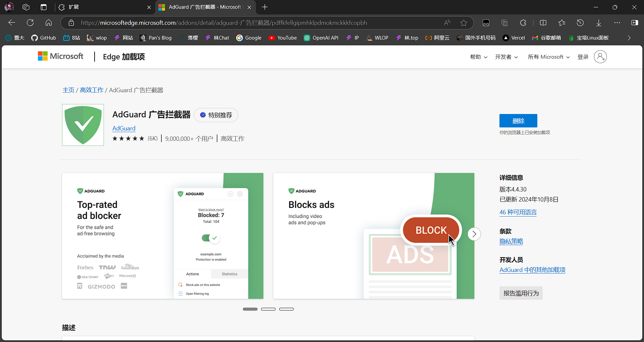
Task: Open Pan's Blog bookmark
Action: pyautogui.click(x=156, y=38)
